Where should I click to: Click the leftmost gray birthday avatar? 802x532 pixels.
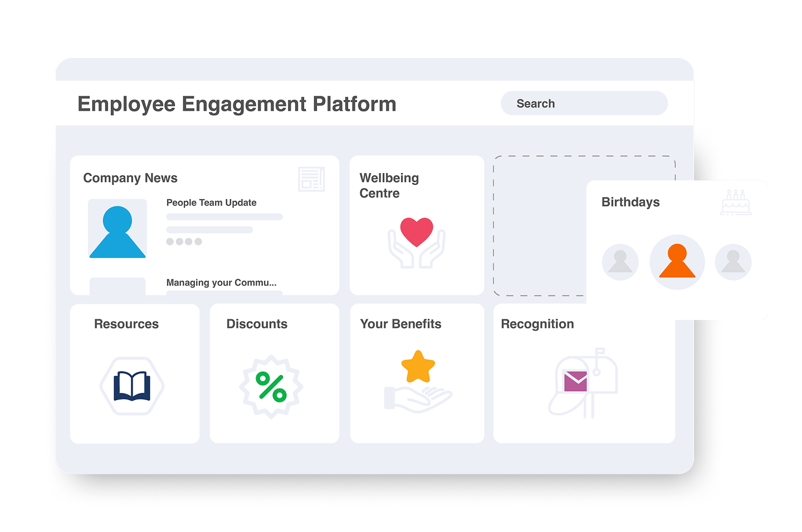pos(620,262)
